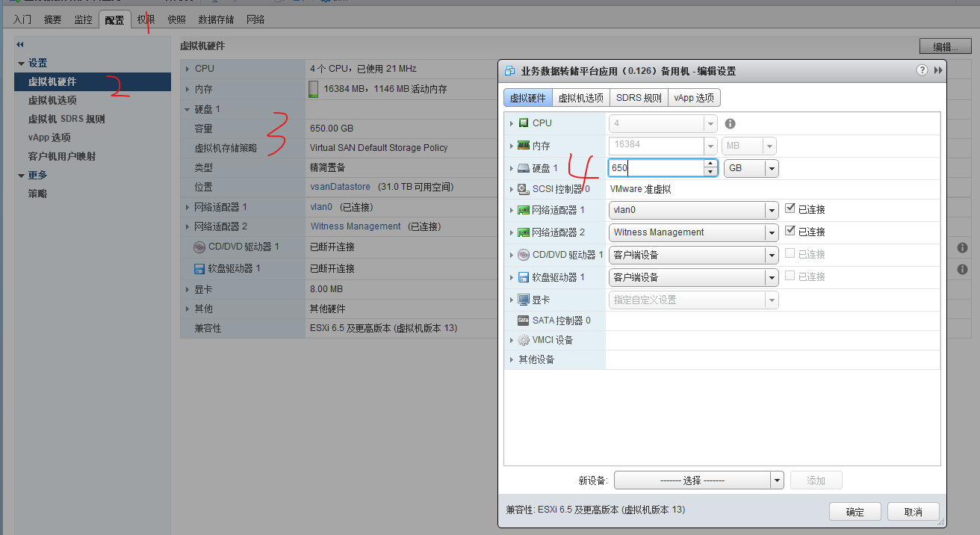980x535 pixels.
Task: Increase disk size with stepper up arrow
Action: (710, 164)
